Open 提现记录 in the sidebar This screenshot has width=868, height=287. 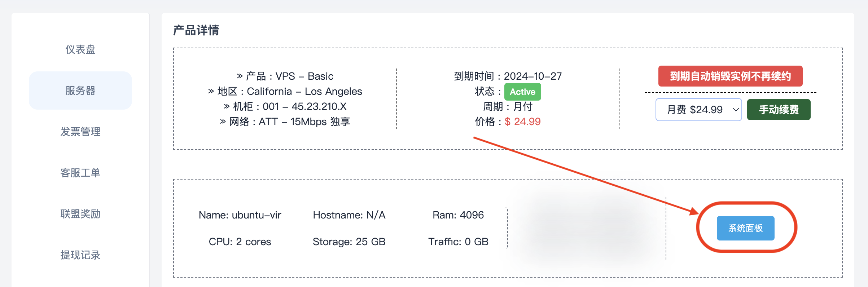click(80, 255)
